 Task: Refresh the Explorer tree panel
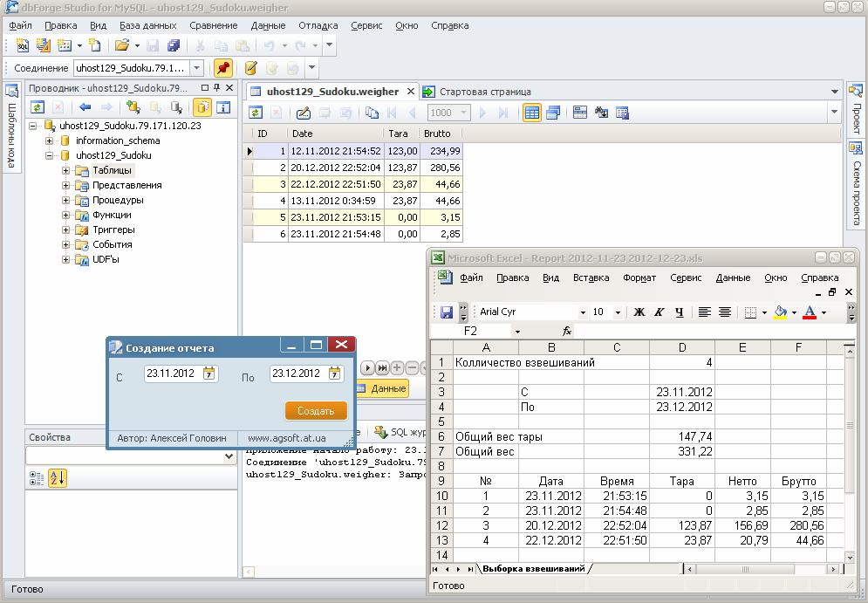38,107
